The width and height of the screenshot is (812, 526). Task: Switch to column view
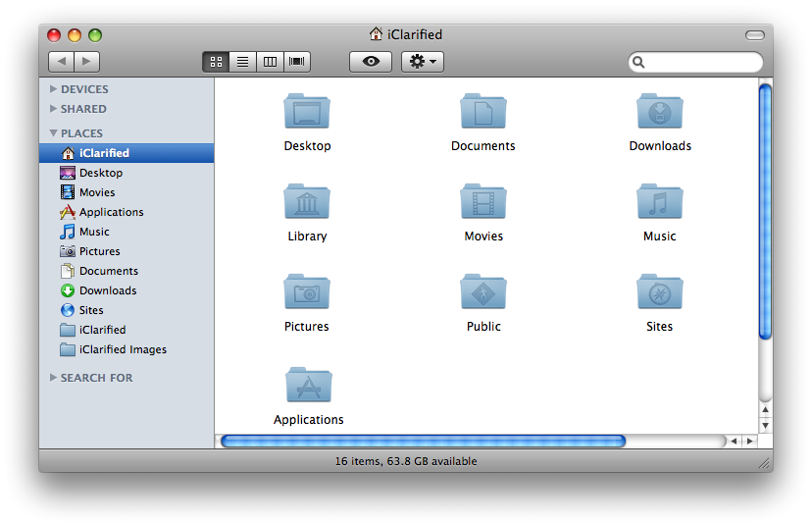[270, 62]
